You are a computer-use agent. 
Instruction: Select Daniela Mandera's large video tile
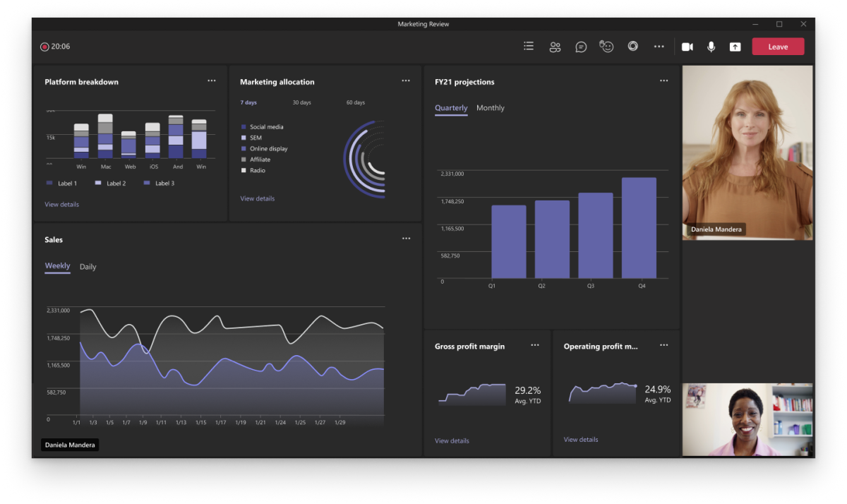747,152
